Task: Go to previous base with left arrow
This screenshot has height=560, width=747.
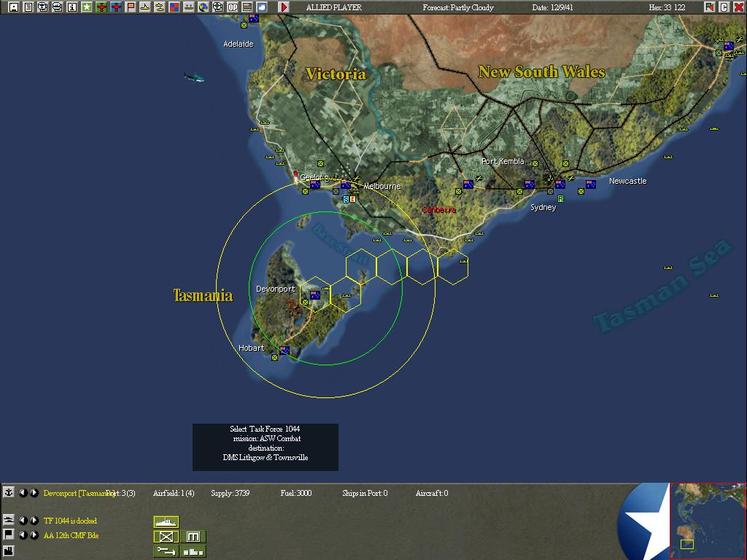Action: tap(23, 493)
